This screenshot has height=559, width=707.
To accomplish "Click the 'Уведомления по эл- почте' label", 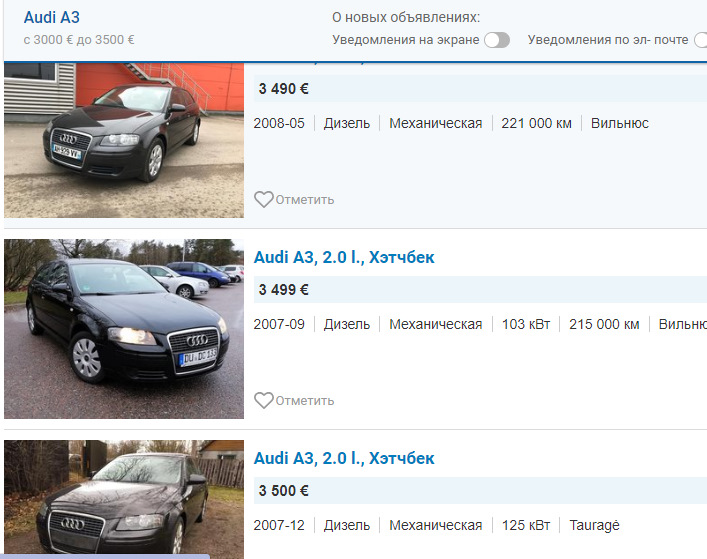I will click(x=608, y=40).
